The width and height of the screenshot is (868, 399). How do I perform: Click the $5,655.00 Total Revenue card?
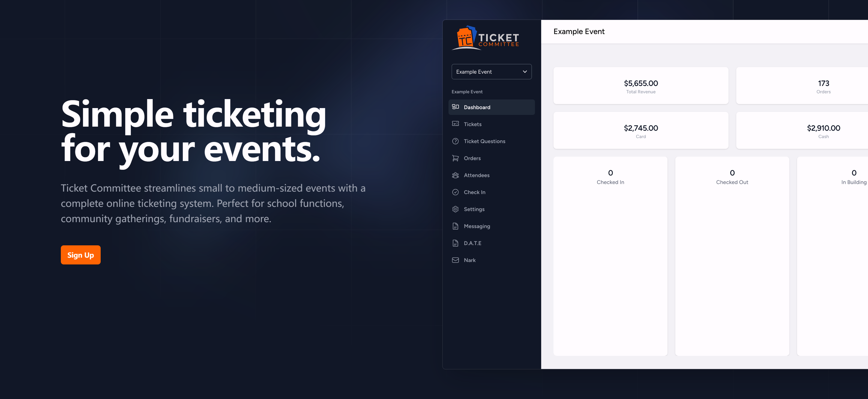(x=640, y=86)
